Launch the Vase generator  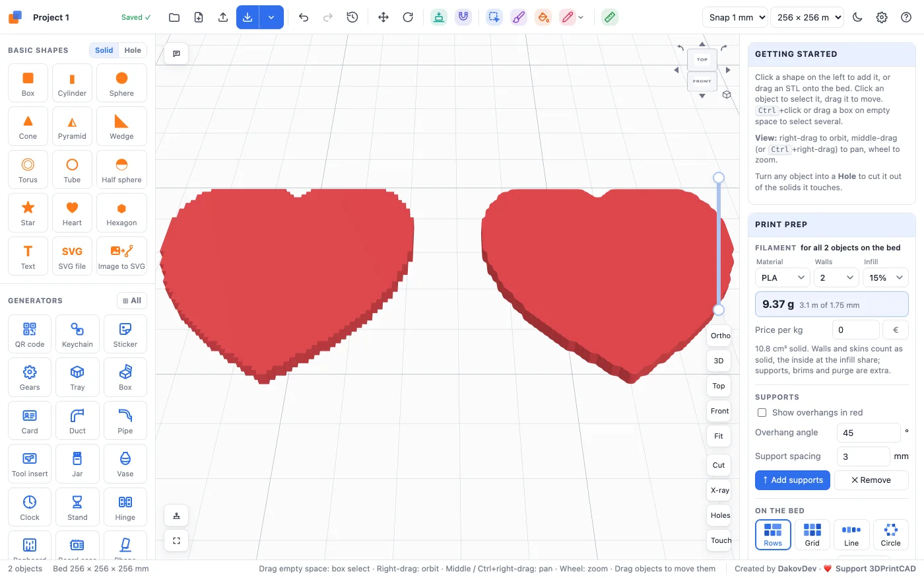[125, 464]
